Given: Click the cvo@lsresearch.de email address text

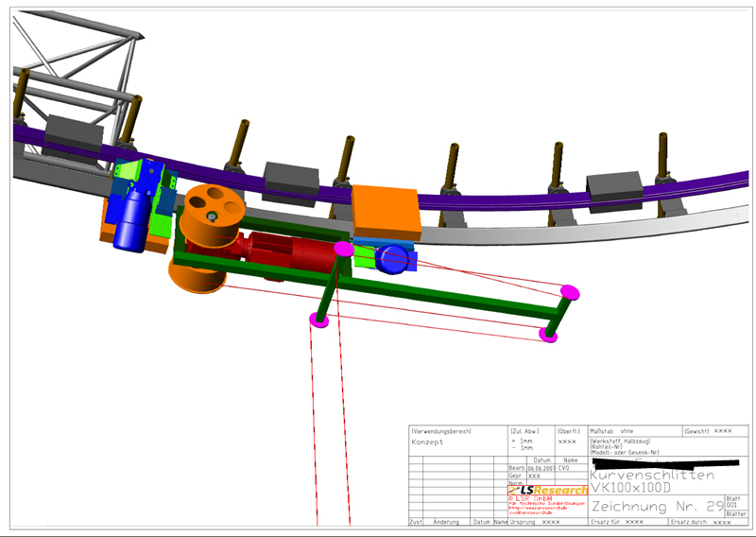Looking at the screenshot, I should click(534, 512).
